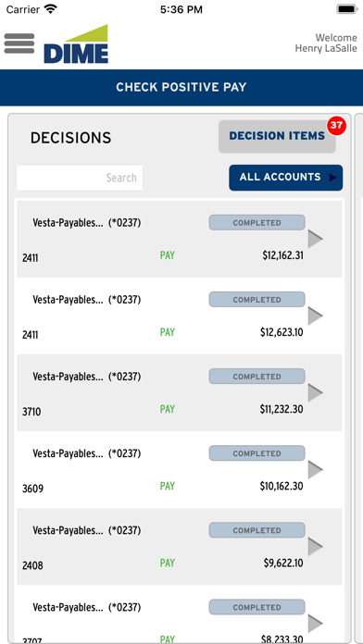Tap the Welcome Henry LaSalle text

coord(326,43)
